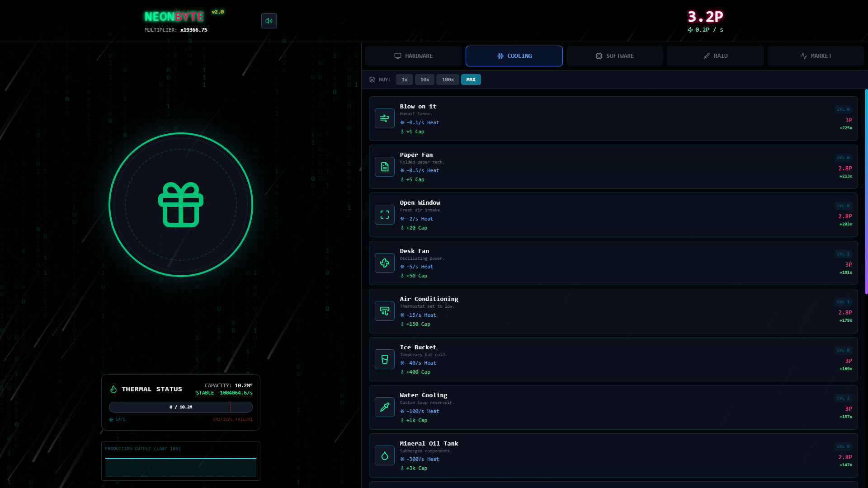Click the giant gift box icon

[x=181, y=205]
